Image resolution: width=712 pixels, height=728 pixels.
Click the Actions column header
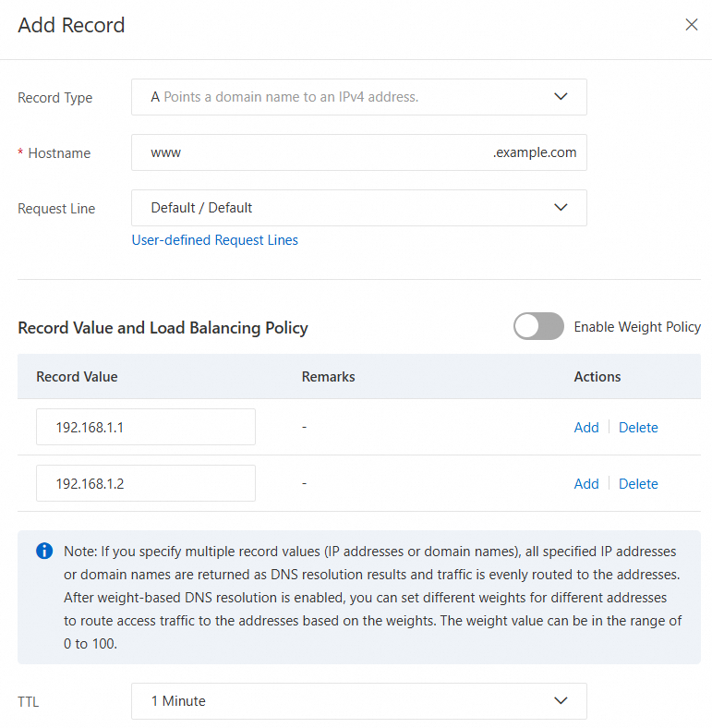pyautogui.click(x=597, y=377)
